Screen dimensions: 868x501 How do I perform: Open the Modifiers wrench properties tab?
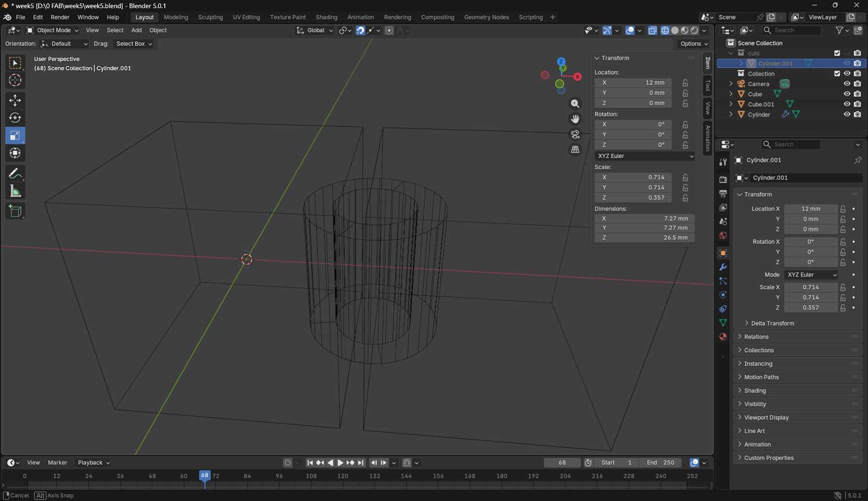[723, 267]
